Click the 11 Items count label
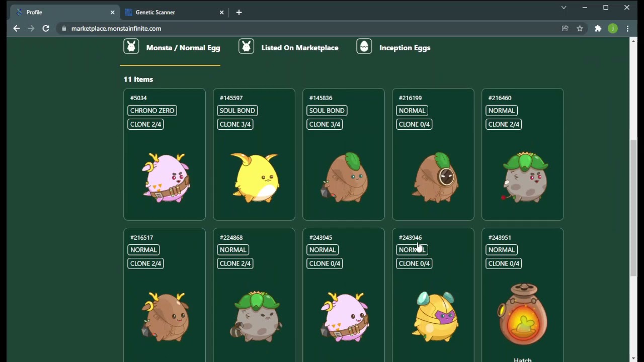644x362 pixels. point(138,79)
